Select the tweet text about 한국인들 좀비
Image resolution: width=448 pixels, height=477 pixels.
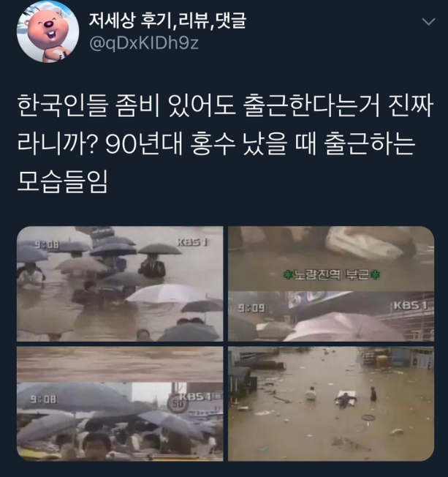224,145
